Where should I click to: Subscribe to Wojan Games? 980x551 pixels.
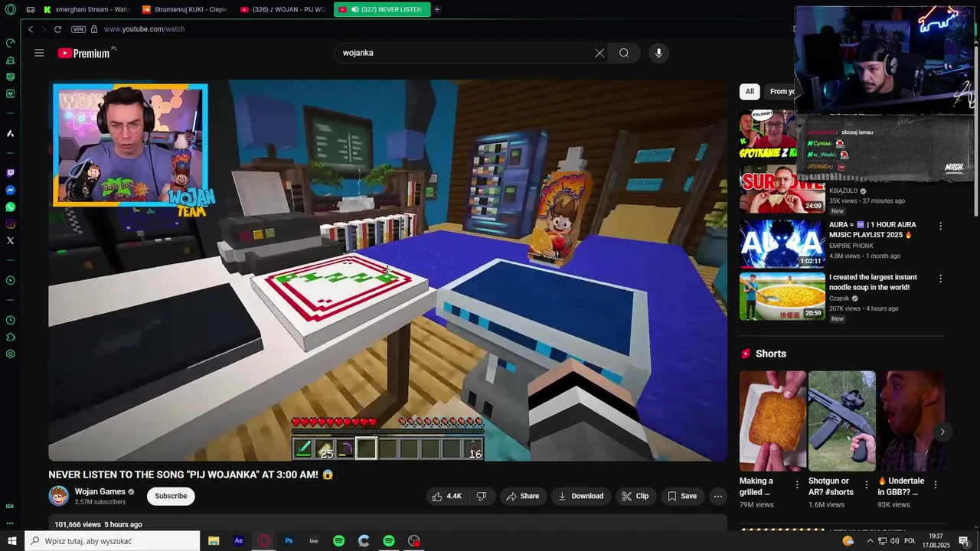point(171,496)
